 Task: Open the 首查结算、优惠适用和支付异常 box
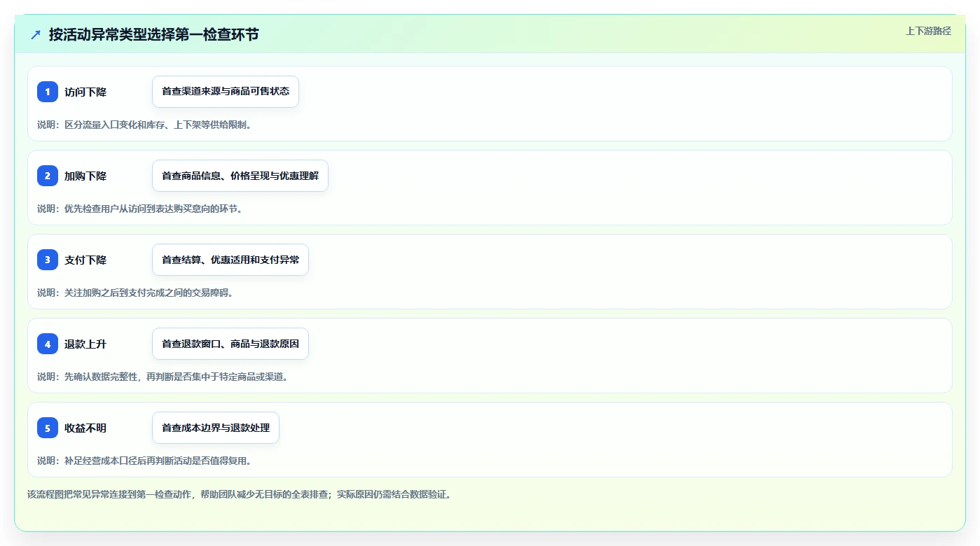pos(230,260)
